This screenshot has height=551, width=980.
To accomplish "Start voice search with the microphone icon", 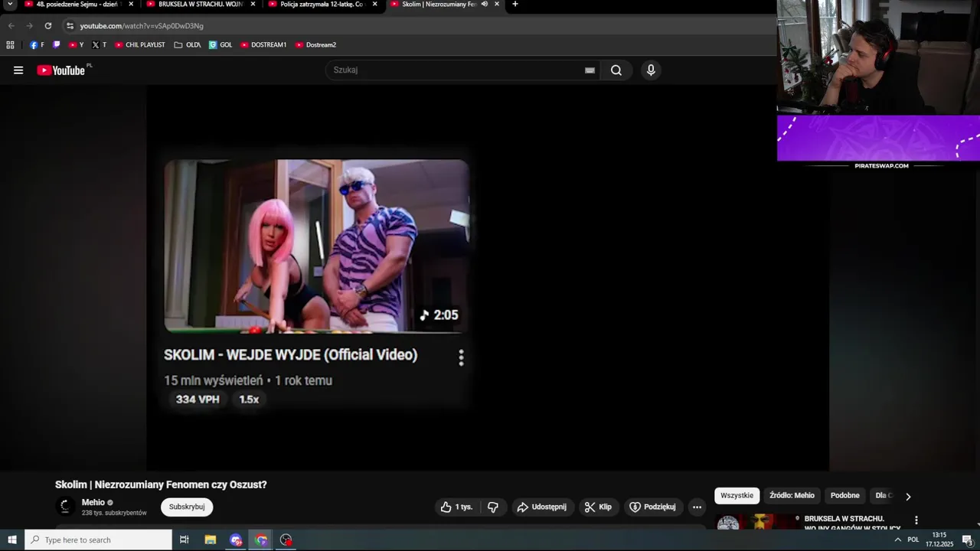I will tap(651, 70).
